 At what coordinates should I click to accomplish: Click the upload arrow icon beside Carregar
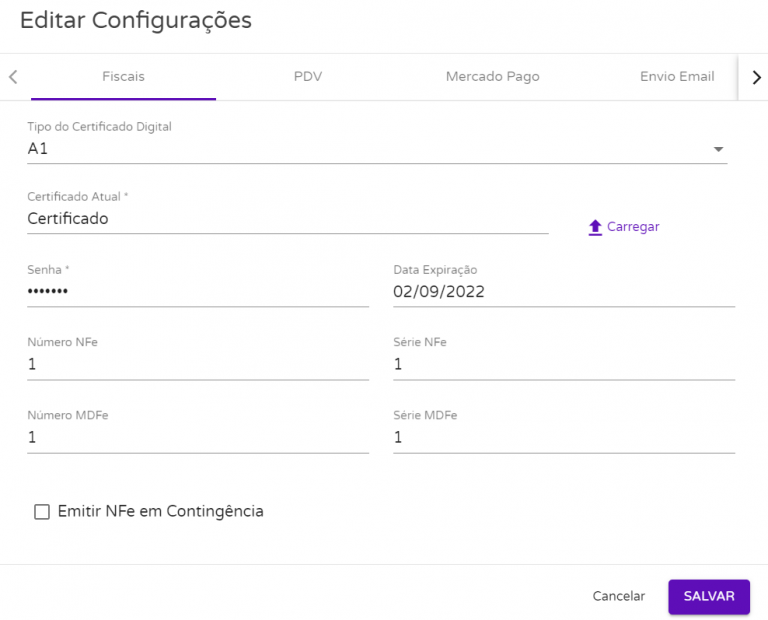point(595,227)
